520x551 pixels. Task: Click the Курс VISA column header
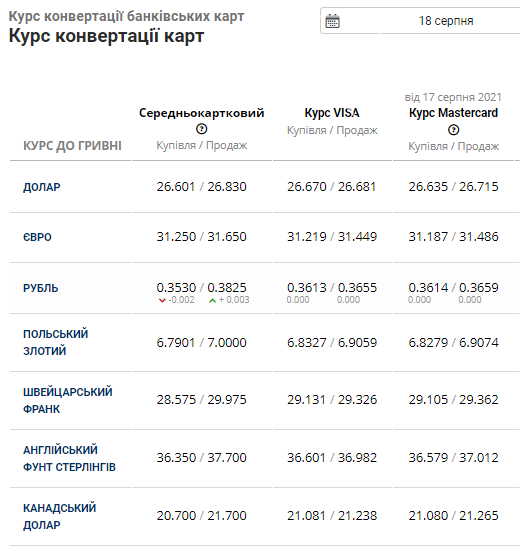tap(332, 113)
